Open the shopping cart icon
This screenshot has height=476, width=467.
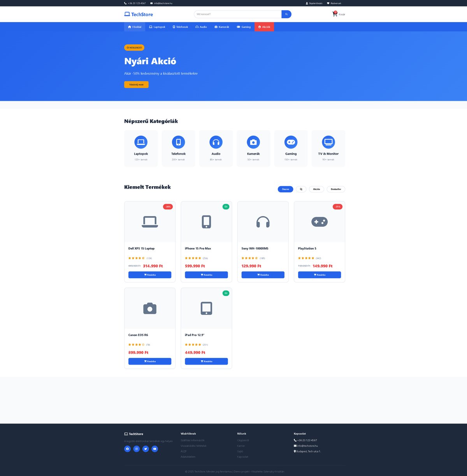[335, 14]
